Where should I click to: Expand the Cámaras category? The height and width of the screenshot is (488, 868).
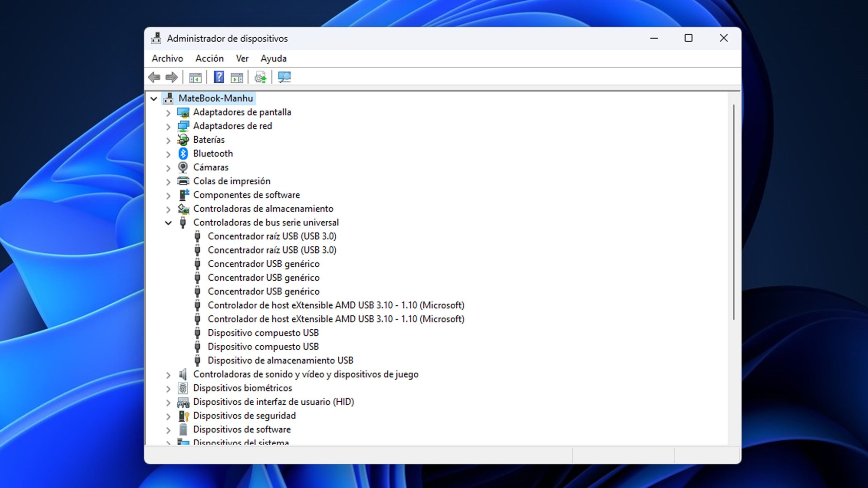click(x=168, y=168)
